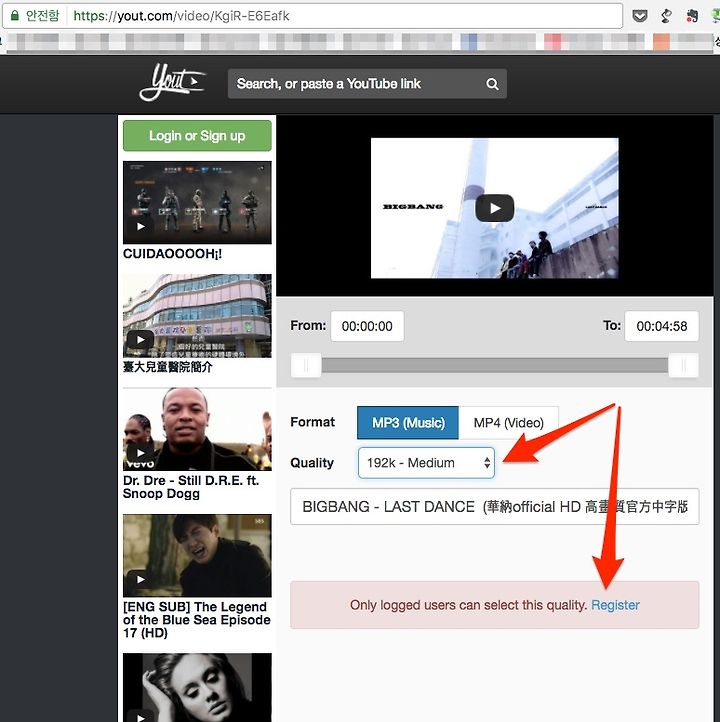
Task: Click the Pocket extension icon
Action: [639, 17]
